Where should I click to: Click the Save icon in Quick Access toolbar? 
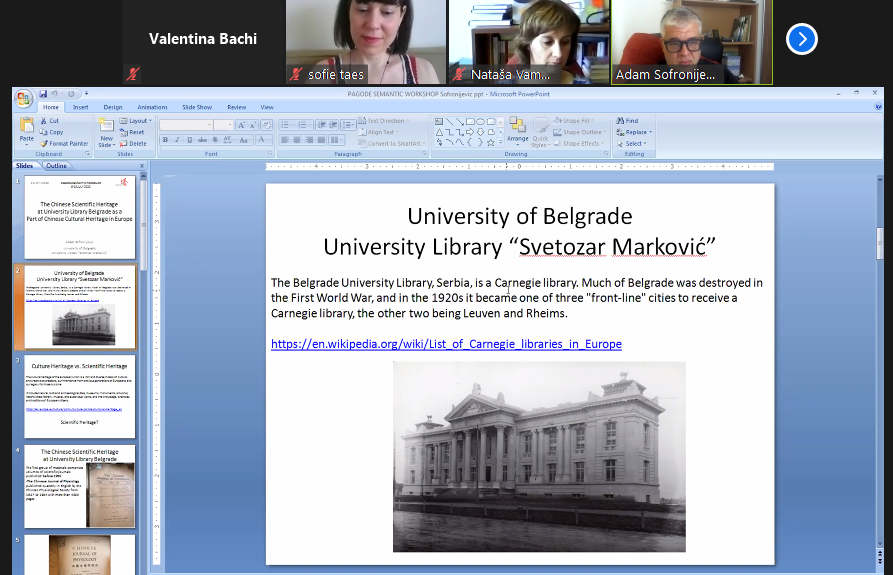pos(43,94)
